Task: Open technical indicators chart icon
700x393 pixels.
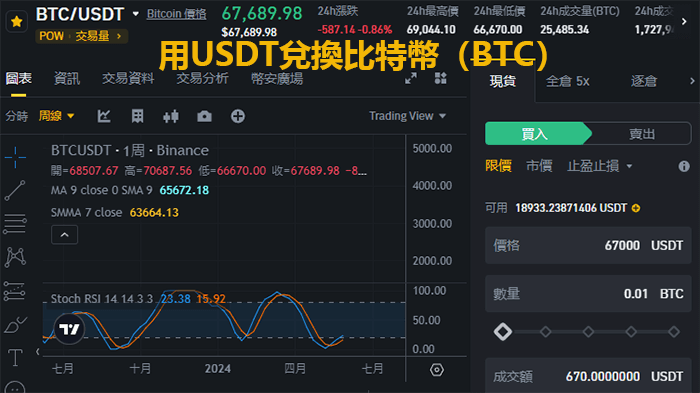Action: 104,116
